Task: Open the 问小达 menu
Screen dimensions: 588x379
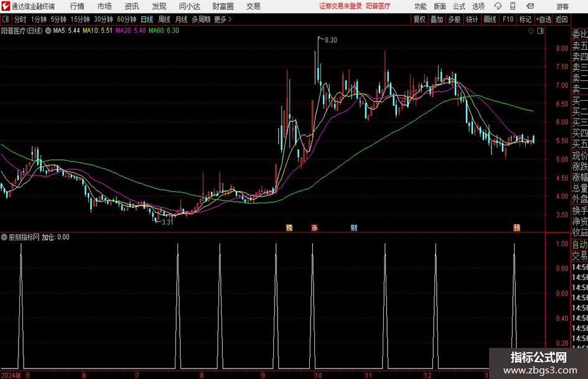Action: (x=189, y=6)
